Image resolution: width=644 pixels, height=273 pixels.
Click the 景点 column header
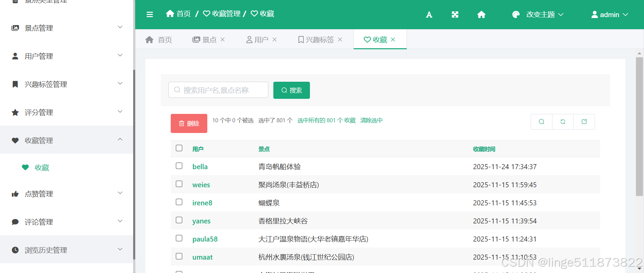(x=264, y=149)
